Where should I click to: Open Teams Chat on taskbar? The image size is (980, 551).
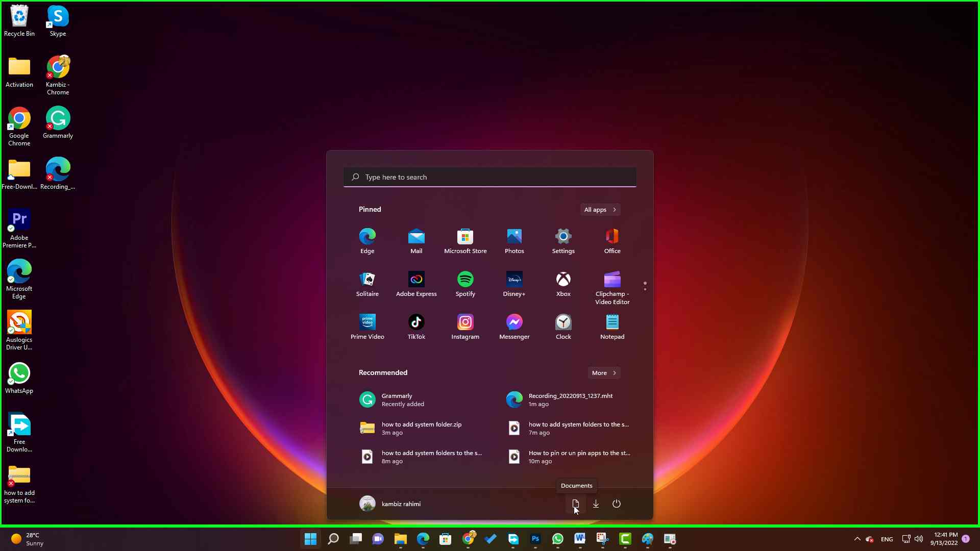[x=378, y=539]
